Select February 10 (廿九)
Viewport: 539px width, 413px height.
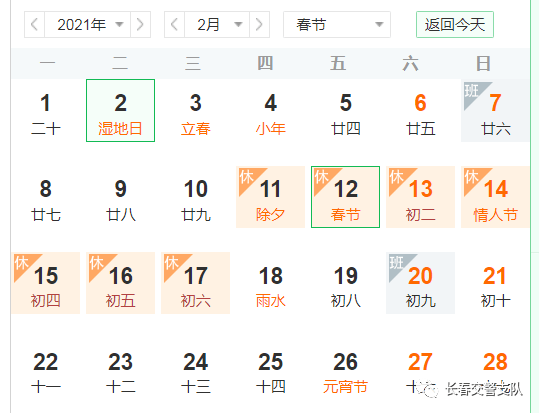pos(196,197)
